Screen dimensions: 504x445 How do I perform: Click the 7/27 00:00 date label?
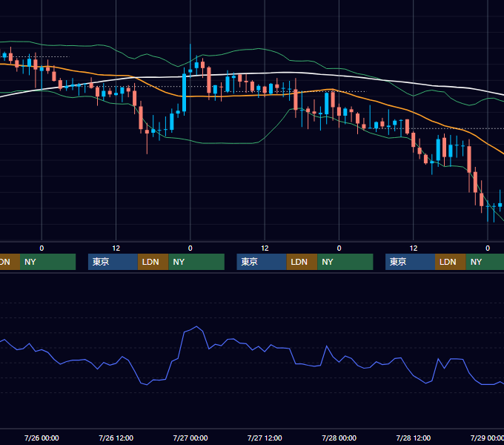190,438
